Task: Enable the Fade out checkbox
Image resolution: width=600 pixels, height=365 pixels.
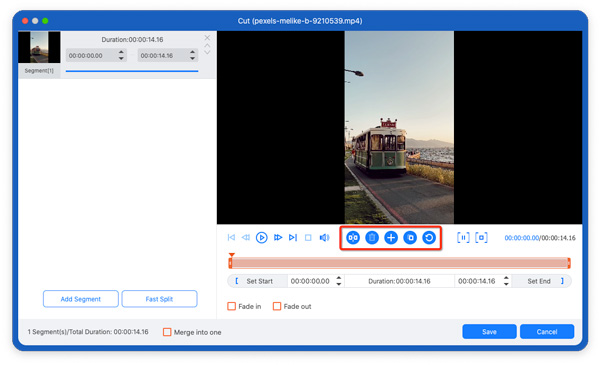Action: (277, 306)
